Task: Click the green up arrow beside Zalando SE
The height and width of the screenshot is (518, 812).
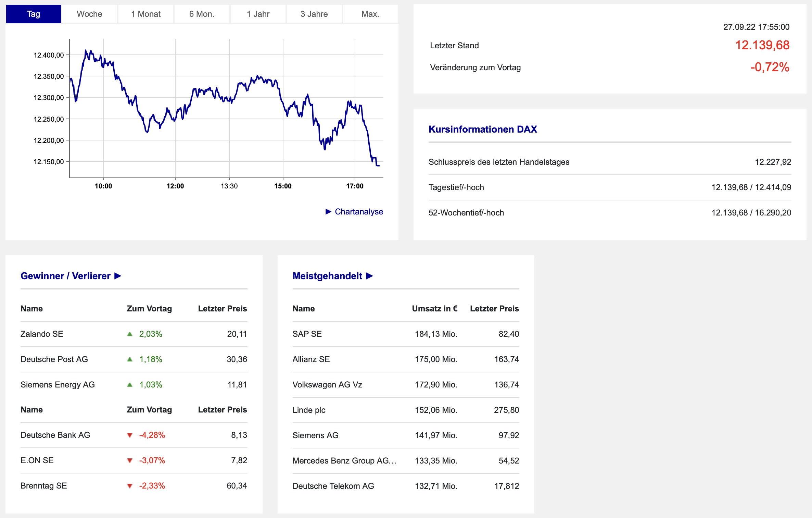Action: pyautogui.click(x=130, y=334)
